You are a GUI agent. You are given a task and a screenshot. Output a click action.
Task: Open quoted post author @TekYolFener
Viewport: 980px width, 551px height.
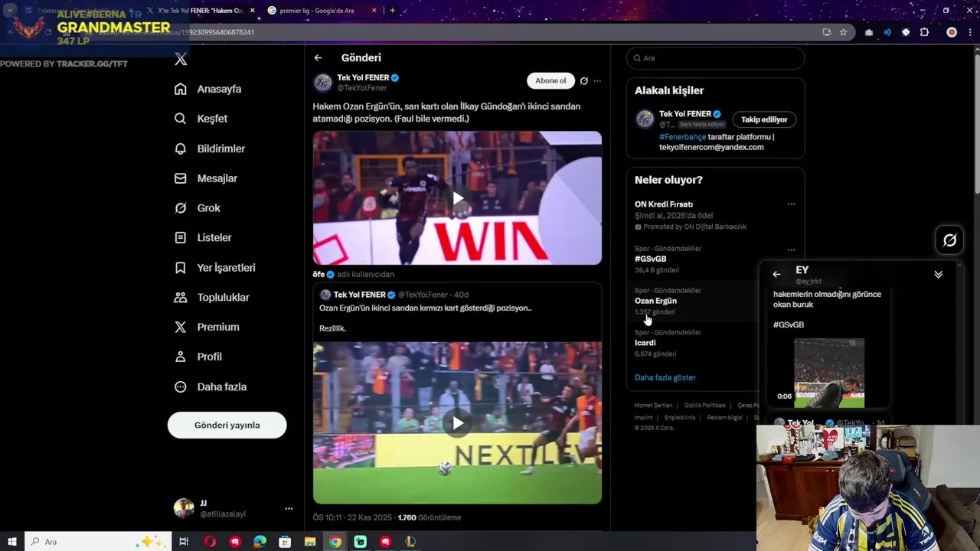pos(423,295)
